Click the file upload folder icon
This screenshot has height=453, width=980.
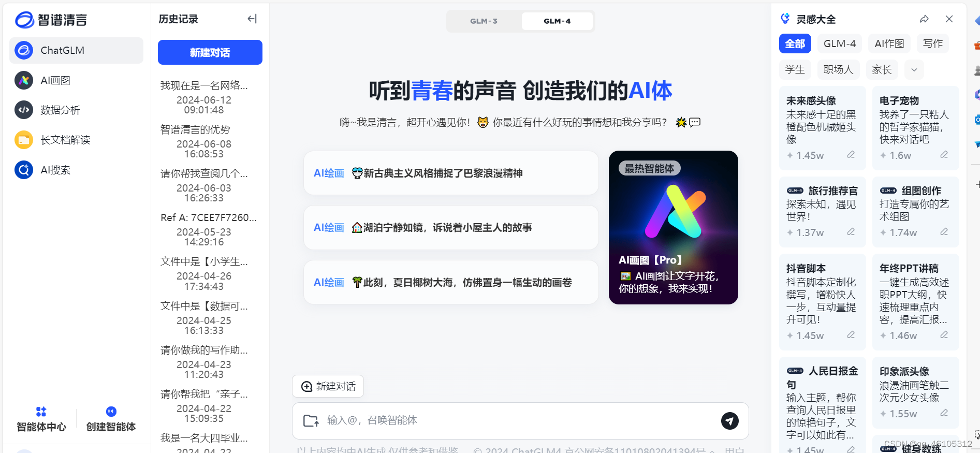311,420
